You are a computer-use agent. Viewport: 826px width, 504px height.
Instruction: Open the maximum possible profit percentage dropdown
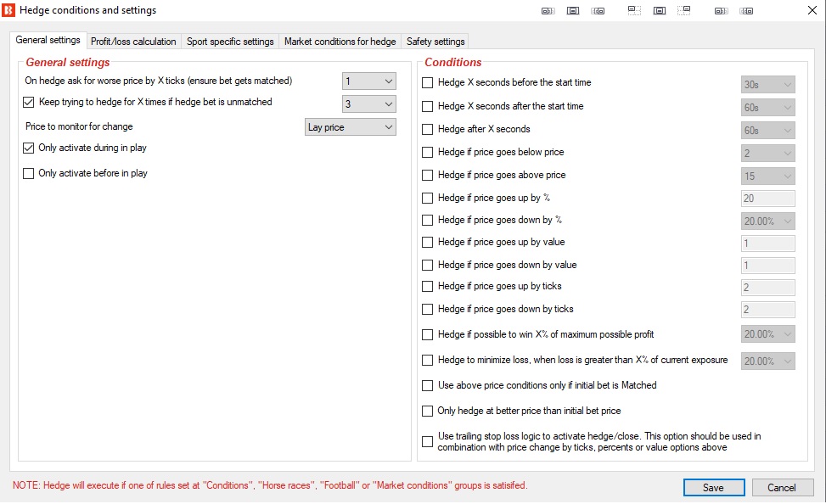click(x=768, y=334)
